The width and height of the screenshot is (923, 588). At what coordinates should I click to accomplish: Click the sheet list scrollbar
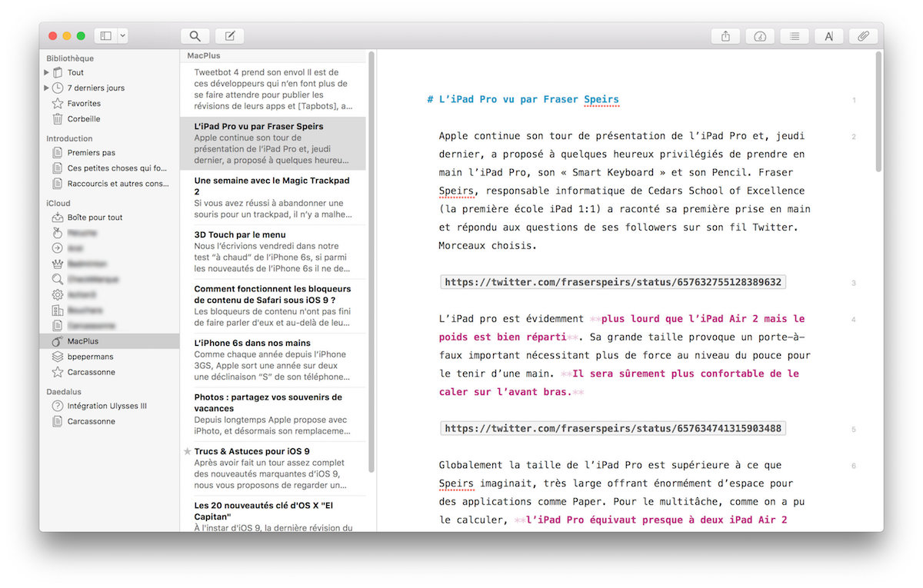(x=372, y=261)
